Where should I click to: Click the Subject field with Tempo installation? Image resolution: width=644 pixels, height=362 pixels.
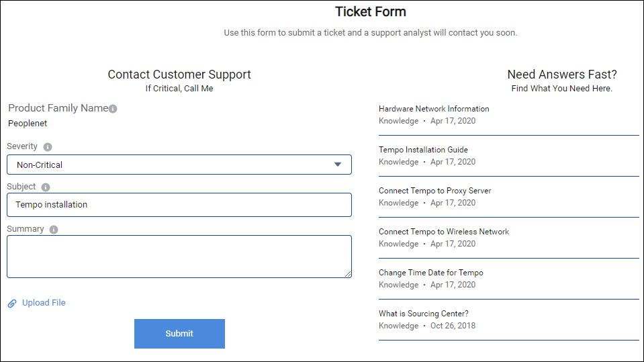click(x=179, y=205)
